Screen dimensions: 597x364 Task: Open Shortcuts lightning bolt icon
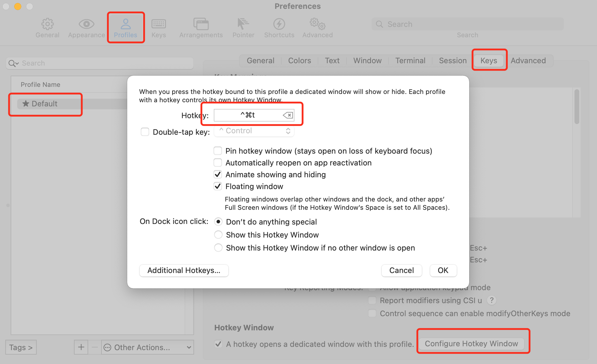(x=279, y=24)
